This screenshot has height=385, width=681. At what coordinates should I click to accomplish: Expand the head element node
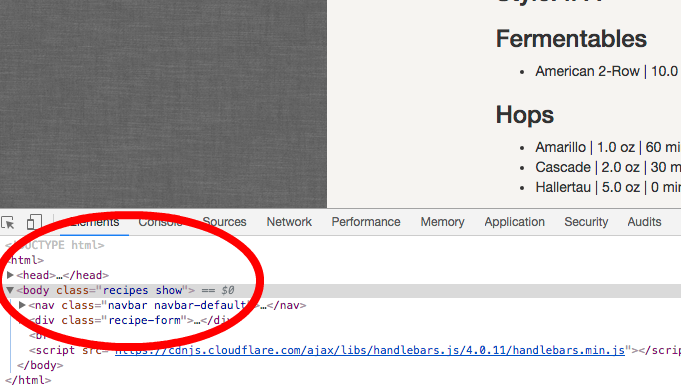click(10, 275)
